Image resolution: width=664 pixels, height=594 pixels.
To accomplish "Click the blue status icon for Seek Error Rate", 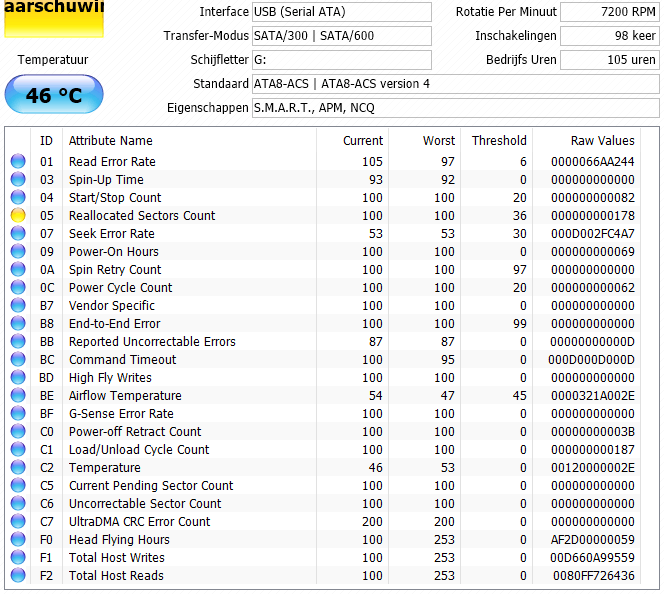I will point(18,233).
